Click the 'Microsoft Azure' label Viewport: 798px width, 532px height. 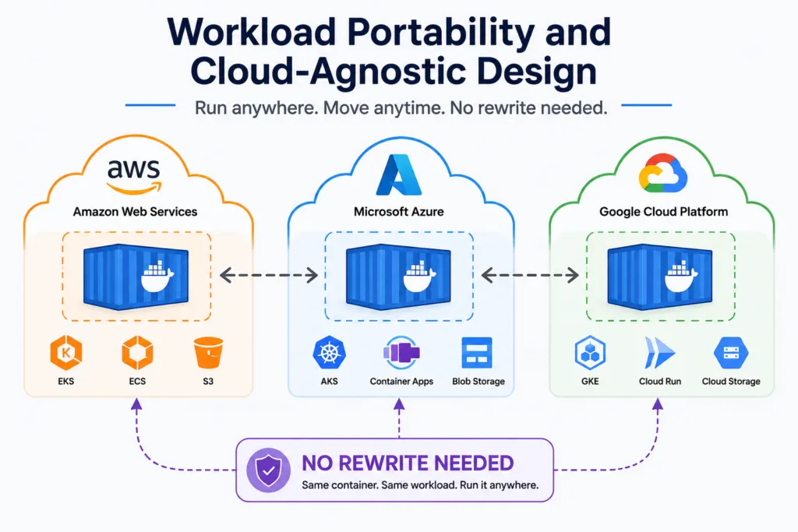pos(398,212)
